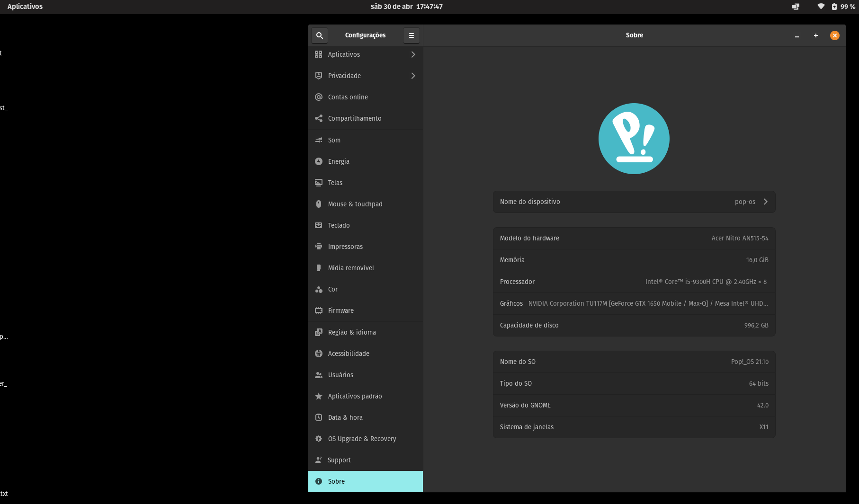859x504 pixels.
Task: Expand the Aplicativos submenu chevron
Action: coord(413,54)
